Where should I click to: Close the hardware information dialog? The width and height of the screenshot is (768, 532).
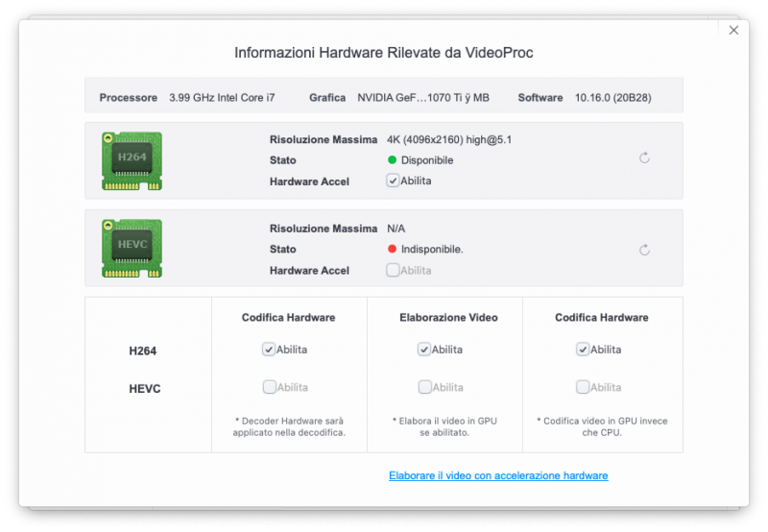(733, 31)
